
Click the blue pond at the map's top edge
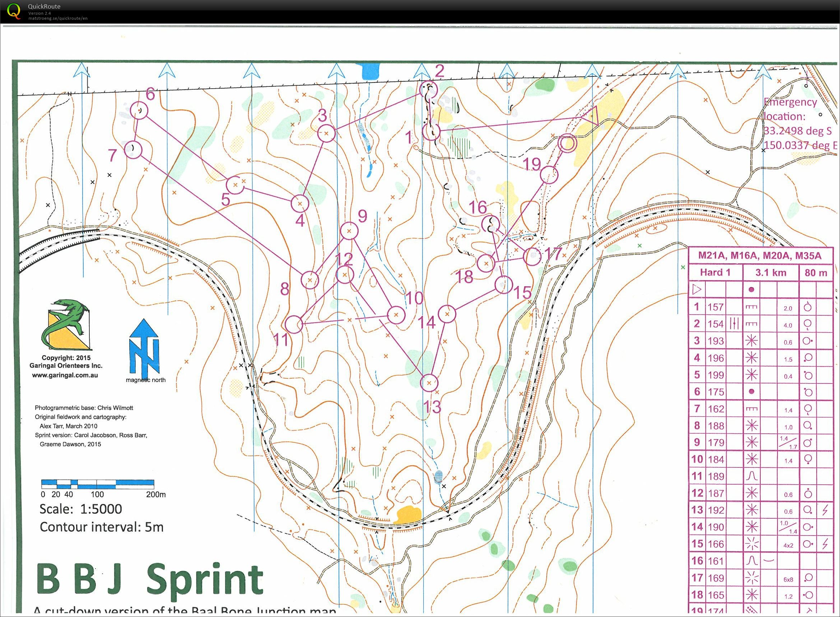point(371,71)
